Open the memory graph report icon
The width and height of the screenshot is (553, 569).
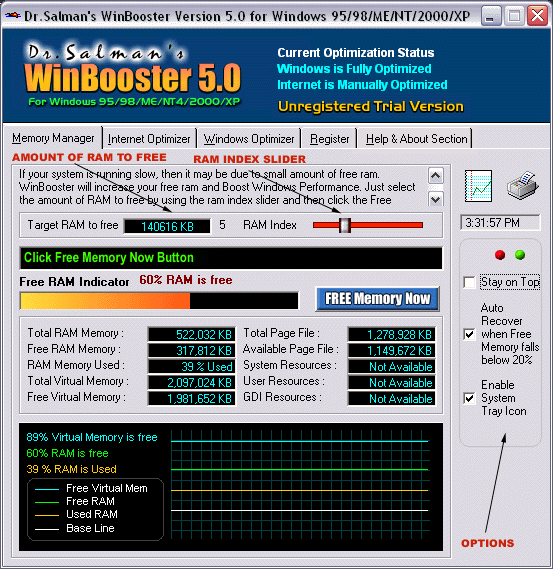coord(478,186)
